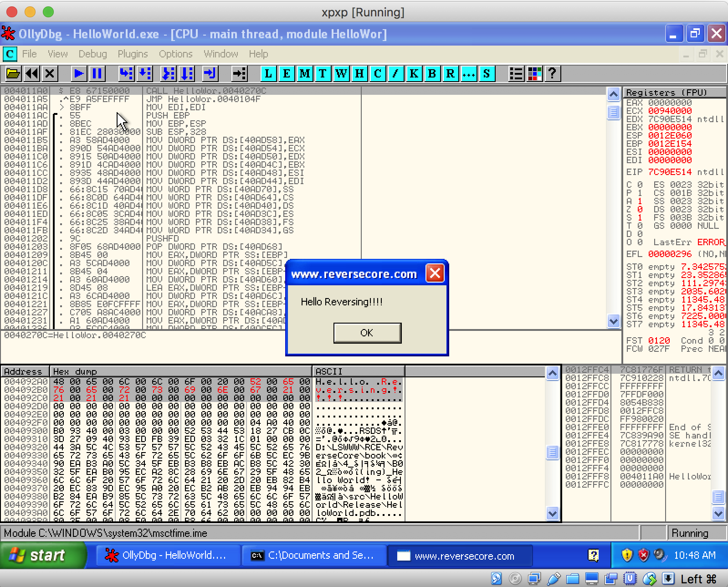728x587 pixels.
Task: Open Patches window with slash button
Action: (x=396, y=73)
